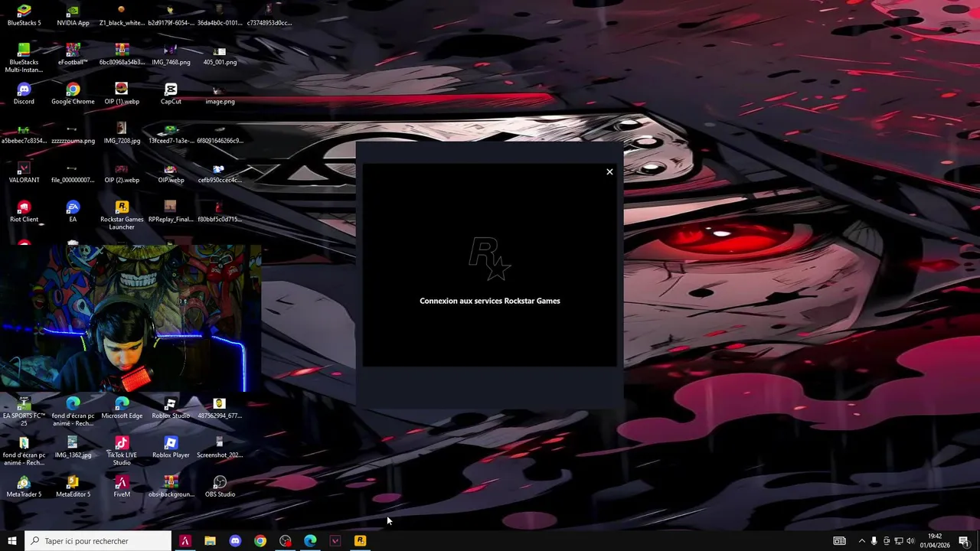Select OIP (2).webp file on desktop
Screen dimensions: 980x551
pyautogui.click(x=122, y=173)
